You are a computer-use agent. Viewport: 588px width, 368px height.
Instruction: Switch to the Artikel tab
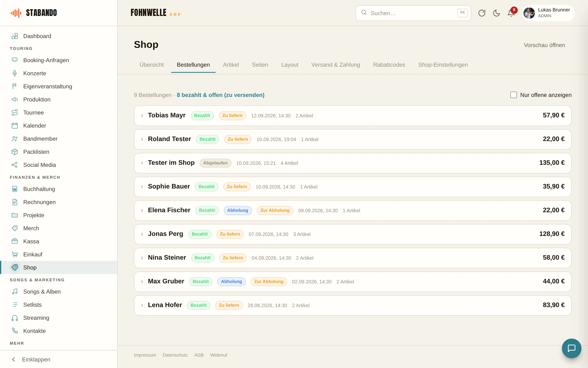tap(231, 65)
